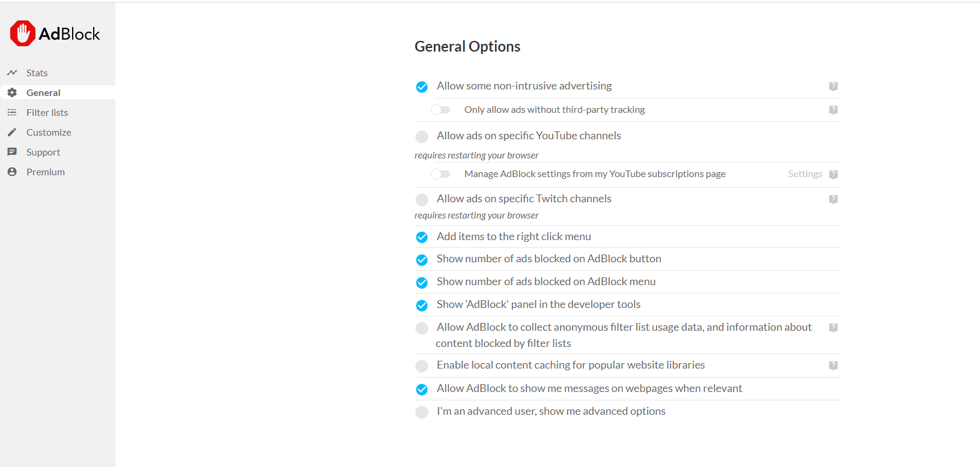
Task: Click the General gear icon
Action: [12, 92]
